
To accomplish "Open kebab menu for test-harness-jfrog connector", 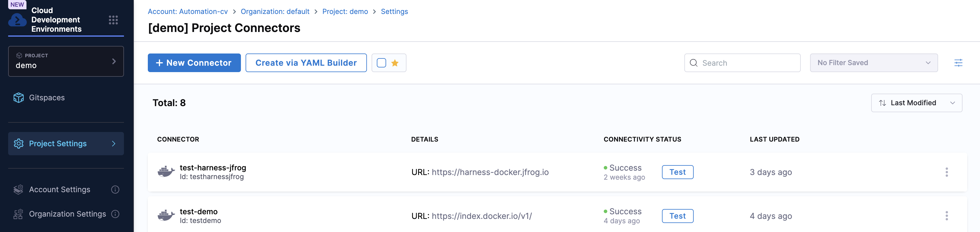I will [946, 172].
